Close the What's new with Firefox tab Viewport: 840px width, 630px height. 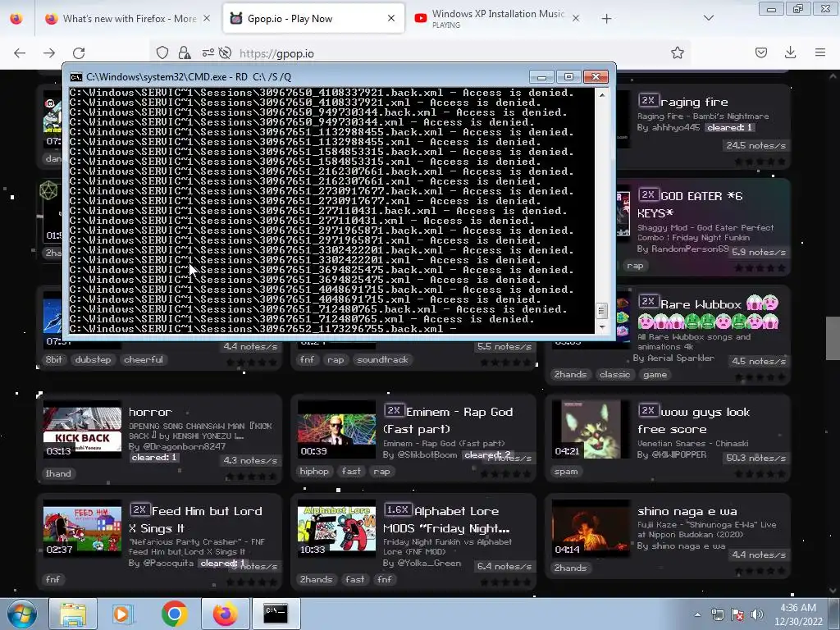tap(207, 19)
